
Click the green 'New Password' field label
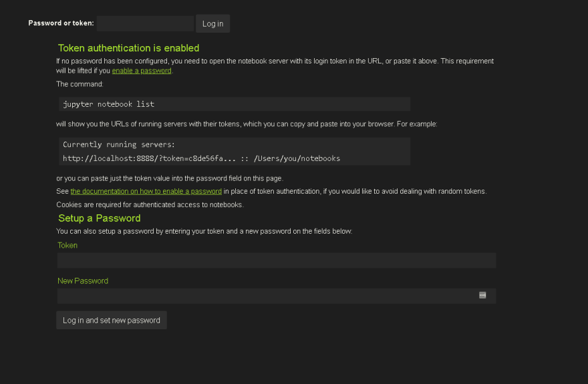pyautogui.click(x=83, y=281)
